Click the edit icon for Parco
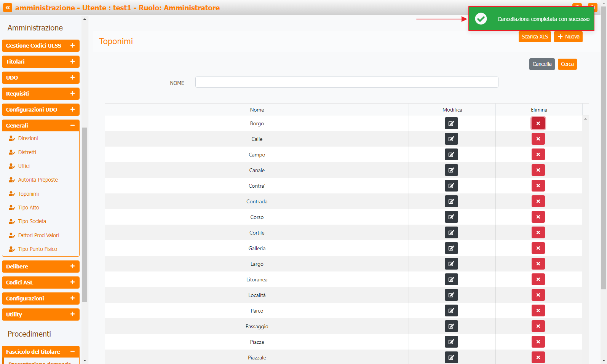The image size is (607, 364). point(451,311)
